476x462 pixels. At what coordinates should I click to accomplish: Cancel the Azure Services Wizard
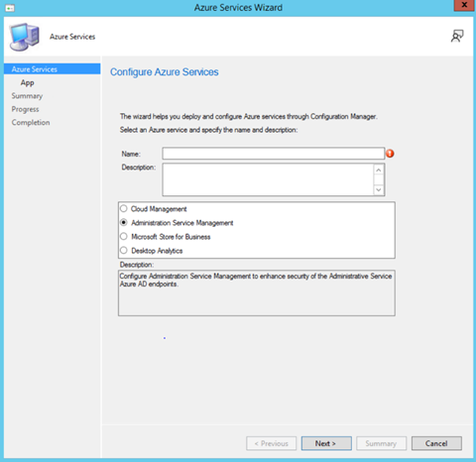[436, 443]
